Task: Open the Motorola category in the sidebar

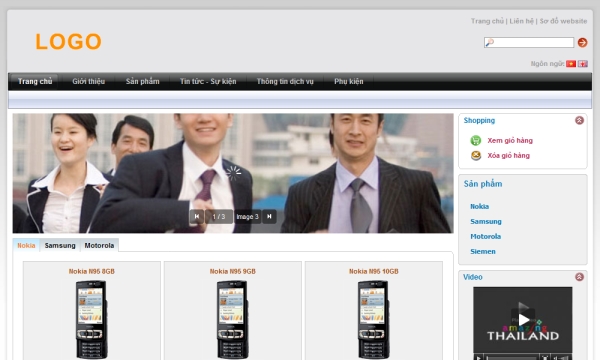Action: tap(486, 236)
